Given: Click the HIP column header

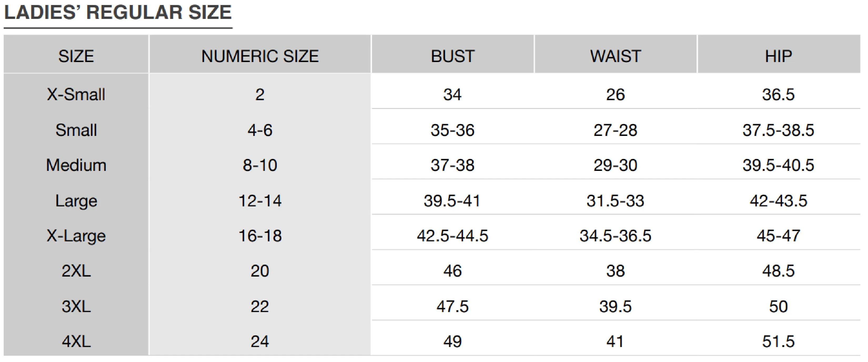Looking at the screenshot, I should [778, 56].
